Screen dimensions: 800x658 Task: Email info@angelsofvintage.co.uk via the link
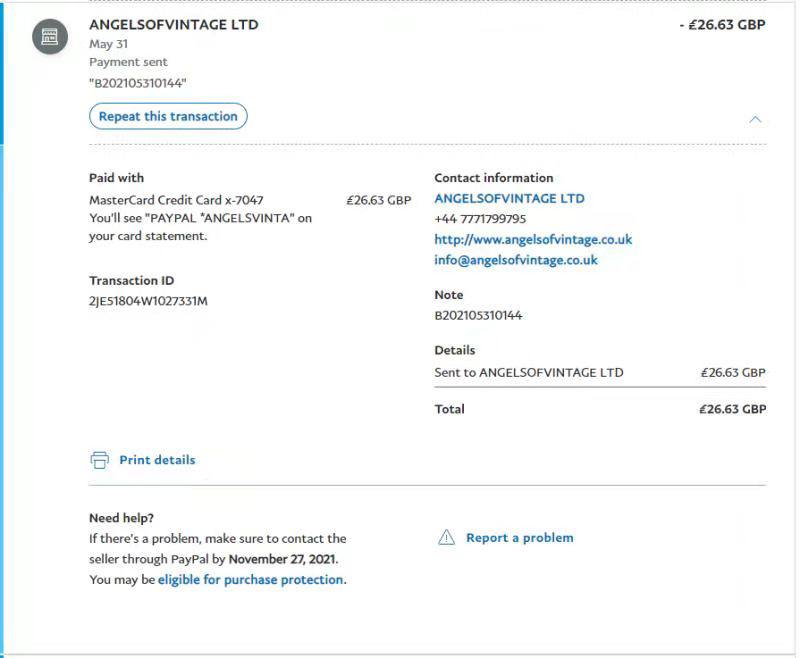coord(515,260)
